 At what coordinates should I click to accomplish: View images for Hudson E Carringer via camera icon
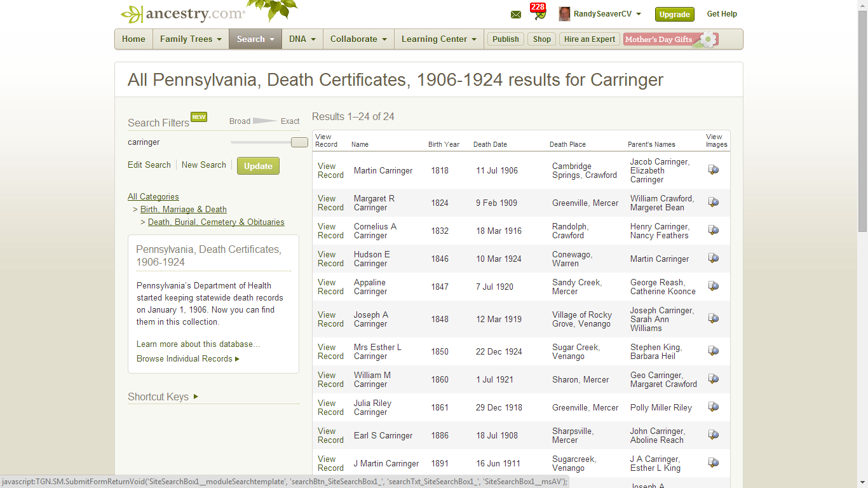coord(713,258)
